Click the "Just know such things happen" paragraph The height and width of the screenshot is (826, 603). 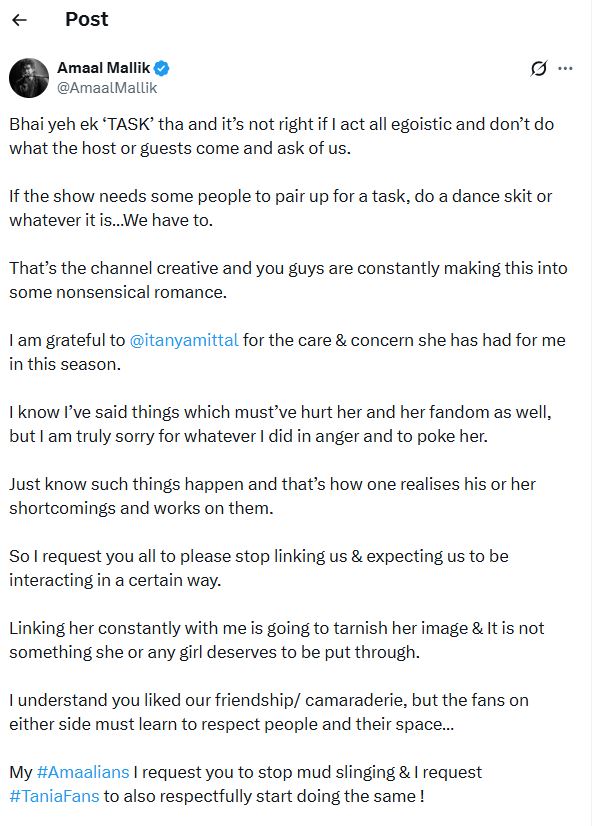click(x=272, y=496)
